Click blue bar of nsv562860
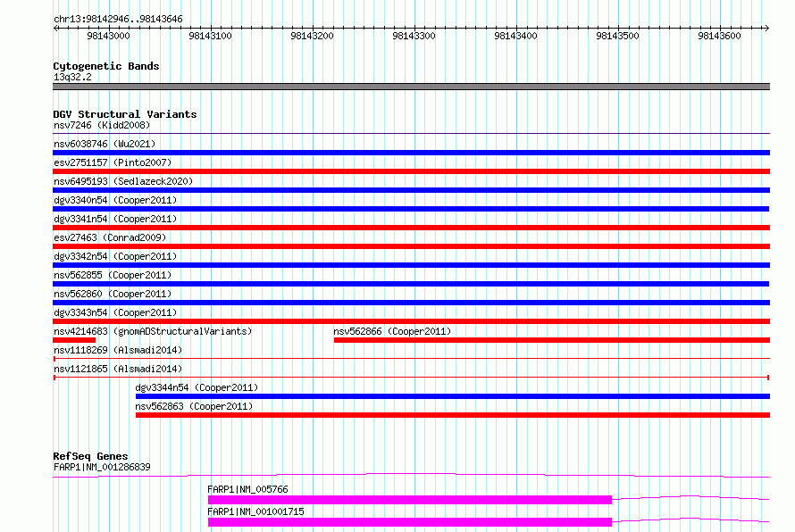This screenshot has width=795, height=532. pos(411,303)
